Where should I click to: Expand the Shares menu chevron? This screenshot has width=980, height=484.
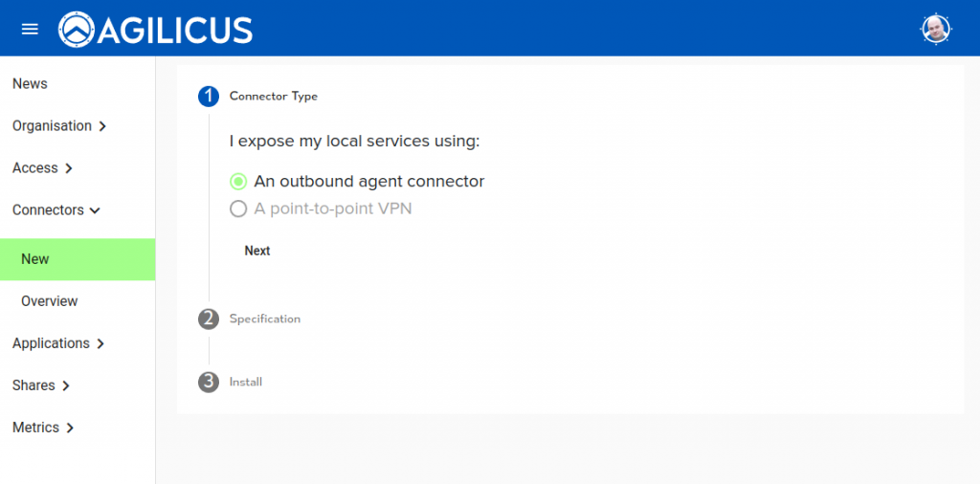66,385
